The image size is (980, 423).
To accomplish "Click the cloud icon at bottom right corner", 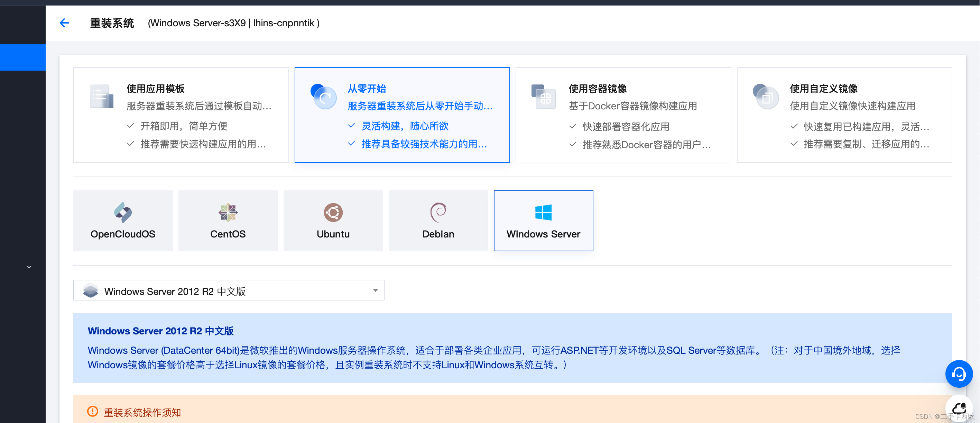I will pyautogui.click(x=960, y=408).
